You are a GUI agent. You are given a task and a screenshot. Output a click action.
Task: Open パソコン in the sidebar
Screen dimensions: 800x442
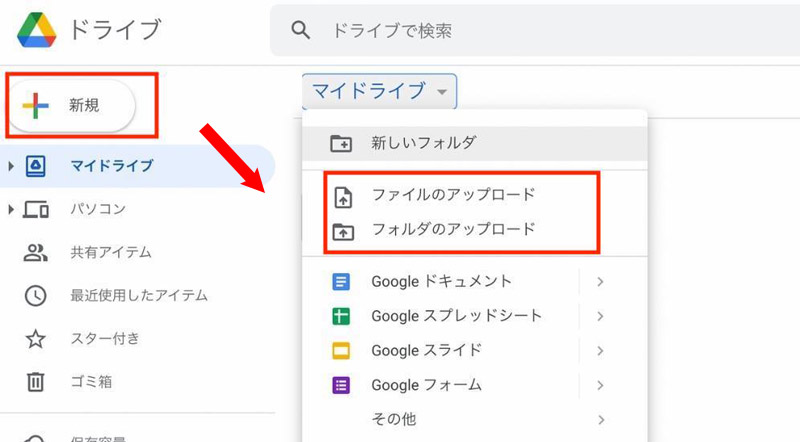(98, 209)
